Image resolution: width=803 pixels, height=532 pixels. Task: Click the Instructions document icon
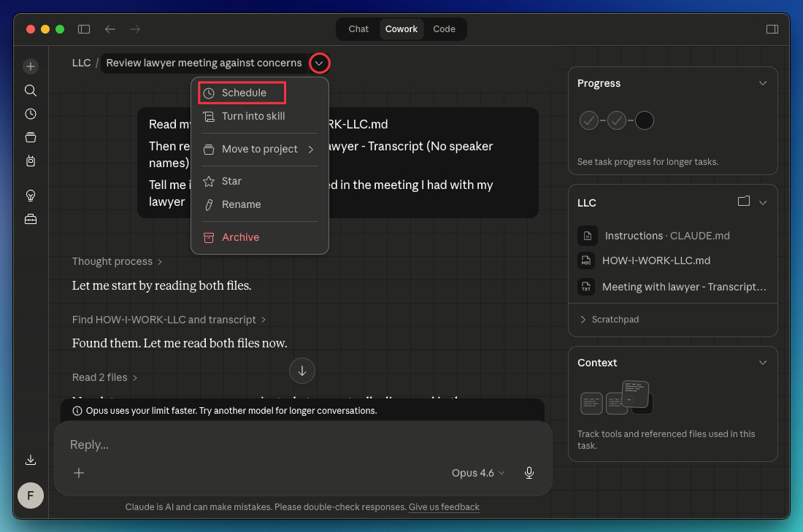(x=588, y=236)
